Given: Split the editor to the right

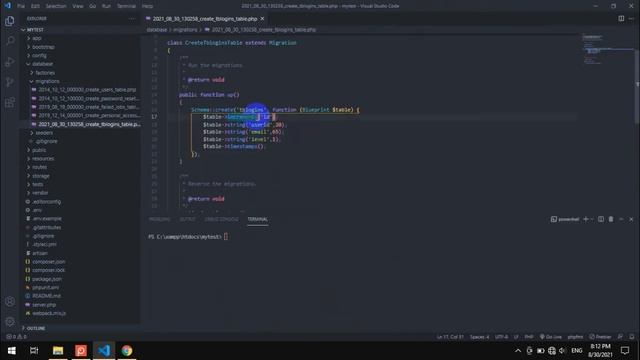Looking at the screenshot, I should 621,19.
